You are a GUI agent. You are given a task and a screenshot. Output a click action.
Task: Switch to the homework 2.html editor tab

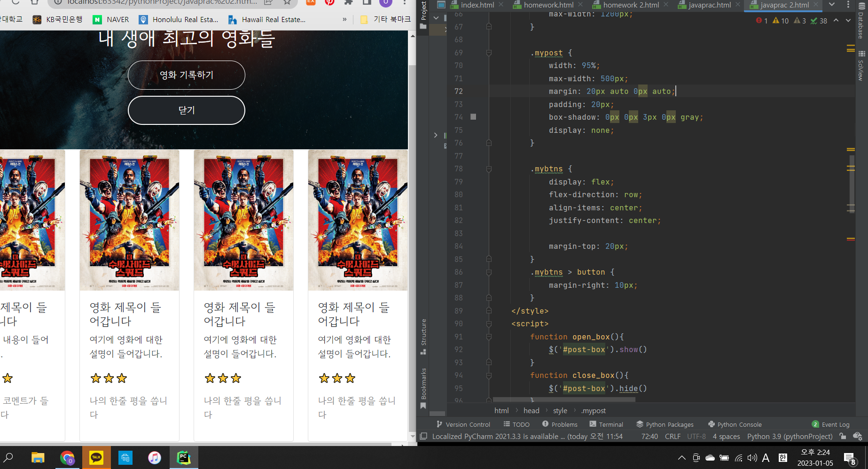click(x=631, y=5)
